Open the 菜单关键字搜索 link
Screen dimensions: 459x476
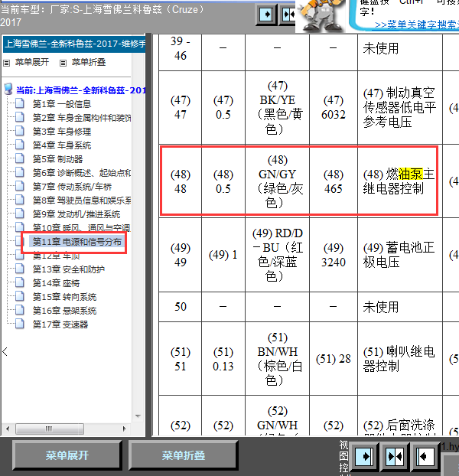(x=416, y=25)
